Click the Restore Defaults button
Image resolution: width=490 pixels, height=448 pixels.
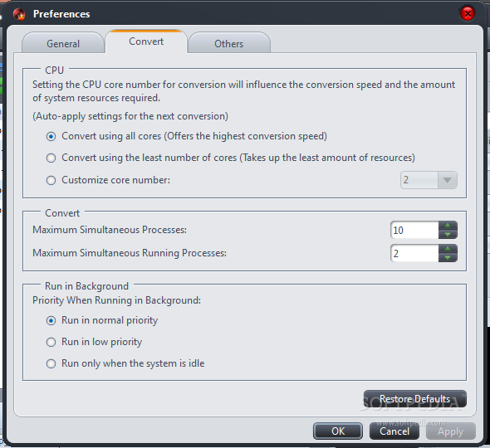point(415,399)
